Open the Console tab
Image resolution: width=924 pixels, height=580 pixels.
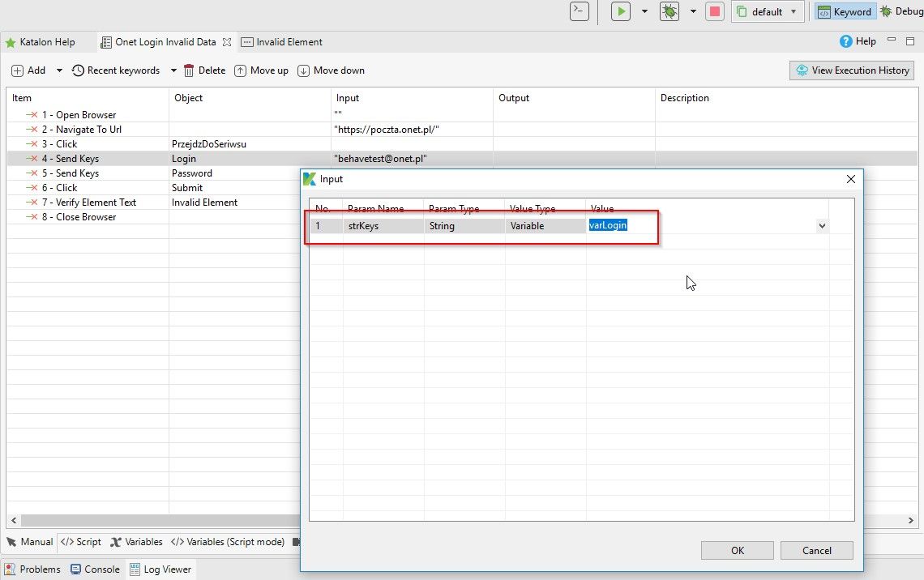(x=95, y=569)
